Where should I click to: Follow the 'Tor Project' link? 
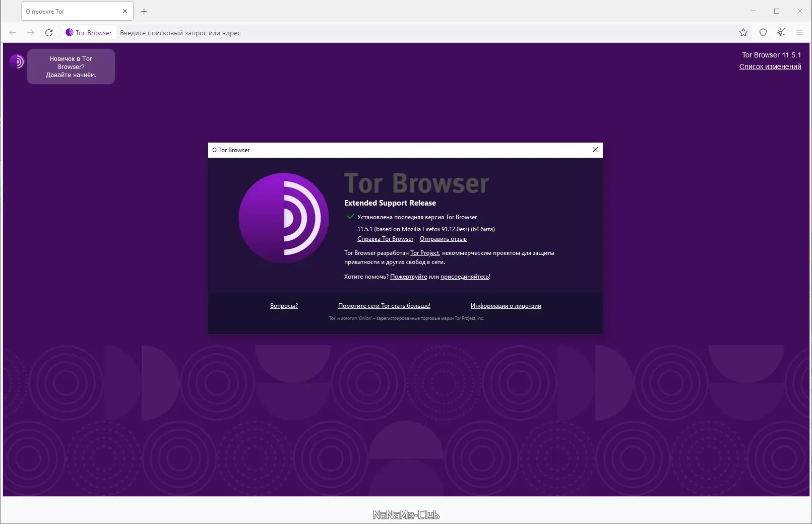424,253
